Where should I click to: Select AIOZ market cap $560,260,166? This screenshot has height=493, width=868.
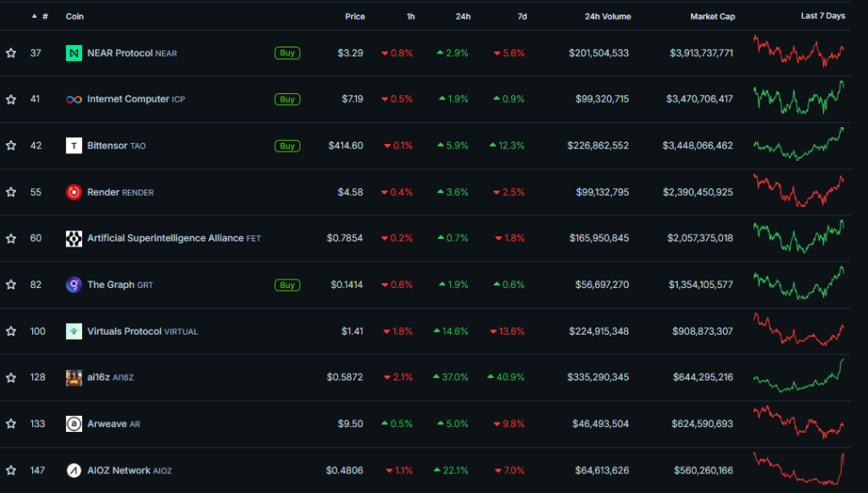[x=703, y=470]
